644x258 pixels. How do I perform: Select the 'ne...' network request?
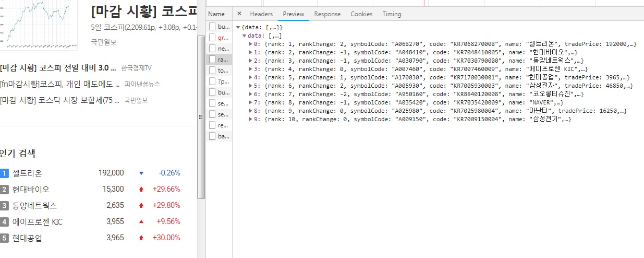(x=219, y=49)
